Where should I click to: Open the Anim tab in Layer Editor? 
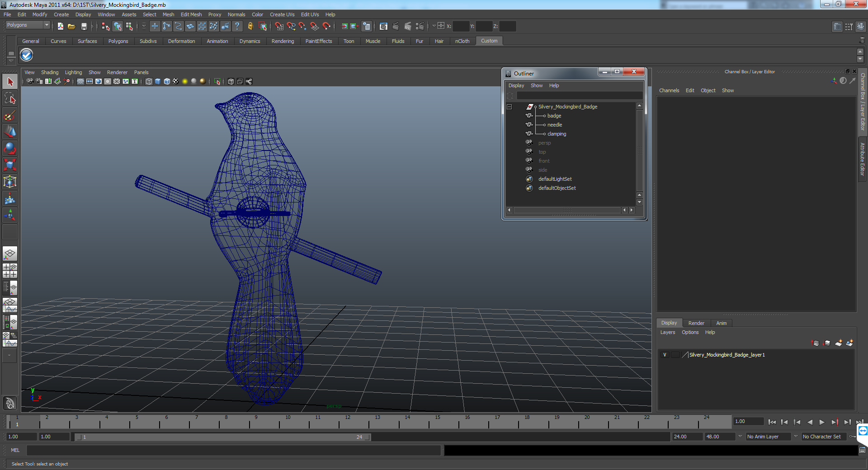pos(722,323)
